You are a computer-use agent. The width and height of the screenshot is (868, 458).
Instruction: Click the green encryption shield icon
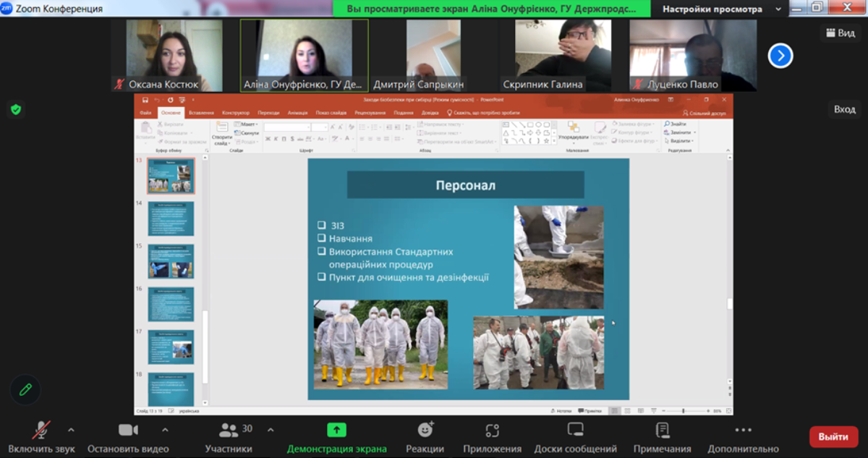click(x=15, y=109)
